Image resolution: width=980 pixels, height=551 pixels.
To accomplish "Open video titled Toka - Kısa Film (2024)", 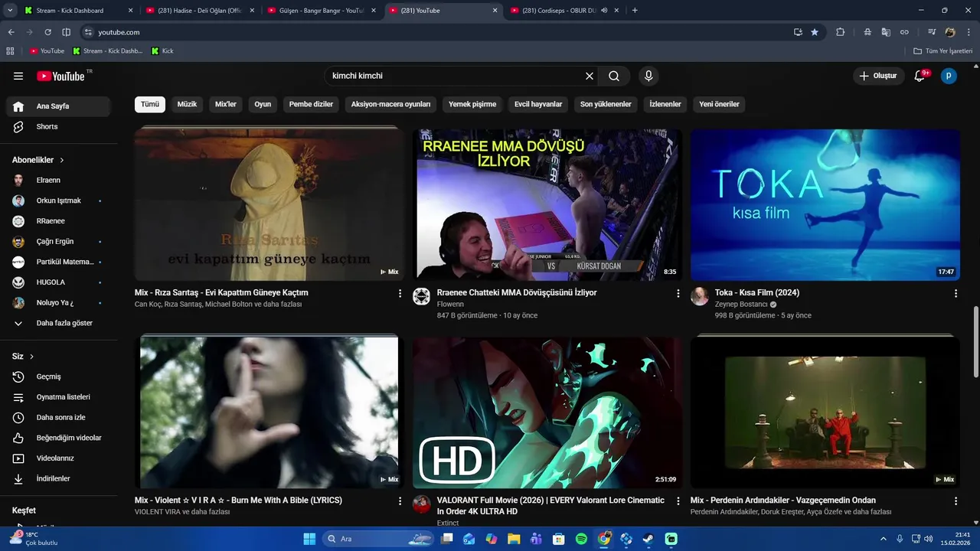I will point(757,292).
